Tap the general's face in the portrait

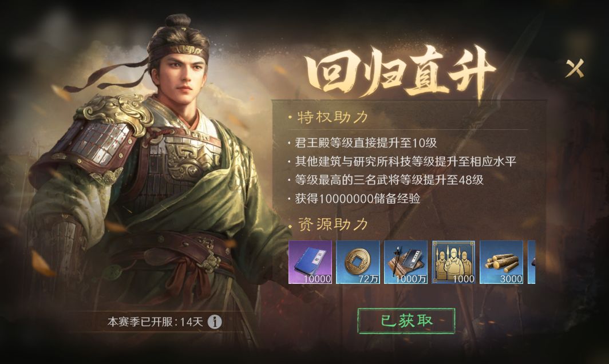[x=183, y=78]
